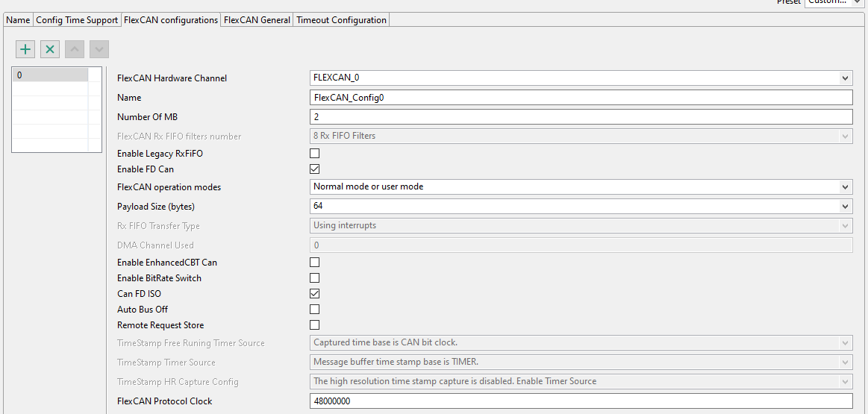The width and height of the screenshot is (868, 414).
Task: Click the green plus add configuration icon
Action: [25, 49]
